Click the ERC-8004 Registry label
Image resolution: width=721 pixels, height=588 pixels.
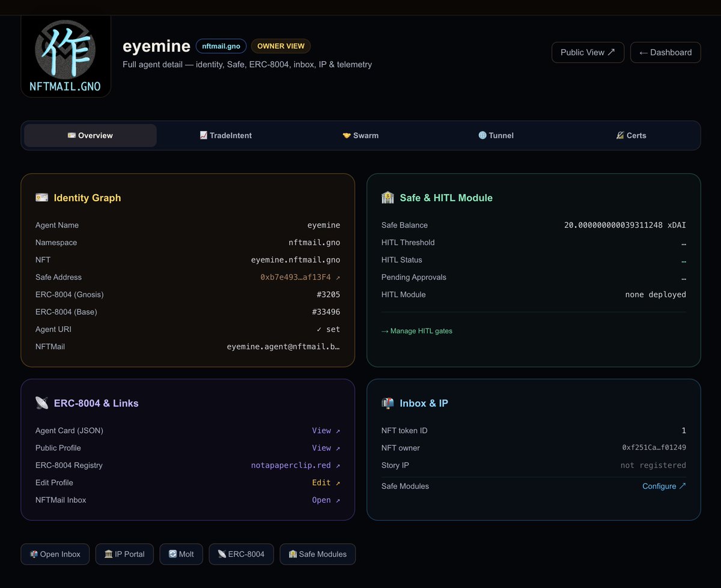69,465
